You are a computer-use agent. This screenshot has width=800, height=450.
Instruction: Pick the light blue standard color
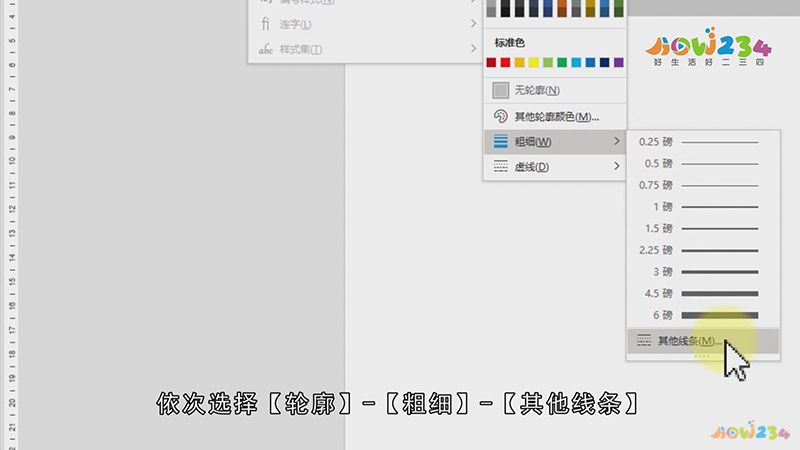point(576,62)
